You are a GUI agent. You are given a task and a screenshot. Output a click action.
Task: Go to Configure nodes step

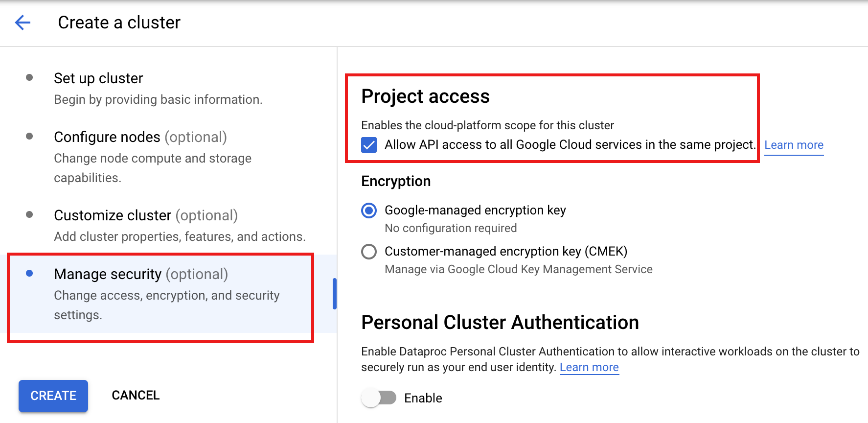point(107,137)
